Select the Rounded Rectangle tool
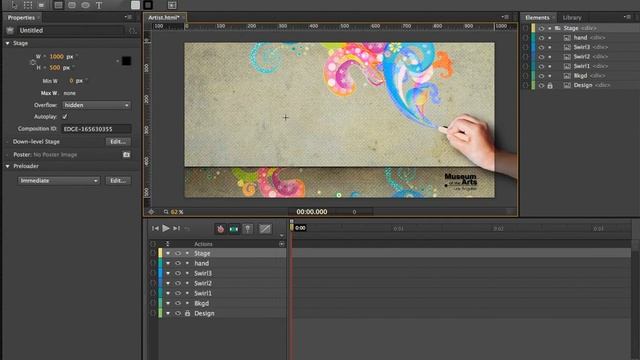 tap(72, 5)
